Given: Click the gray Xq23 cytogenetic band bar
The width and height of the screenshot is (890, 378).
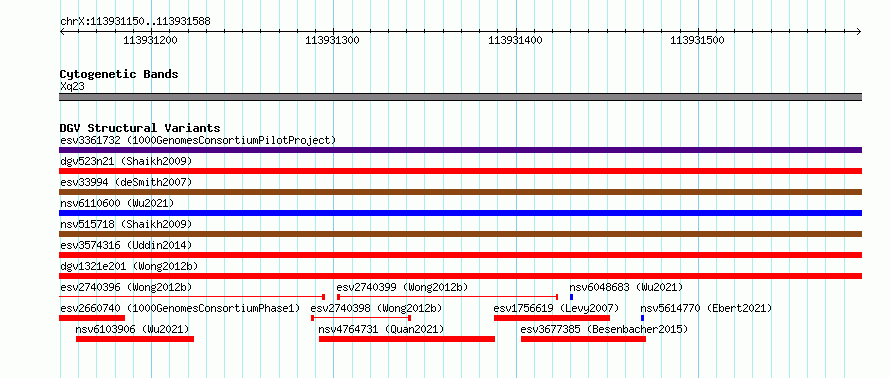Looking at the screenshot, I should point(460,97).
